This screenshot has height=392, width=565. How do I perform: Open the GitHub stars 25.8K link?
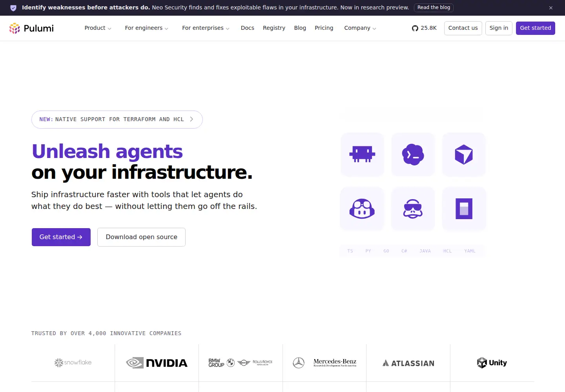click(x=424, y=28)
